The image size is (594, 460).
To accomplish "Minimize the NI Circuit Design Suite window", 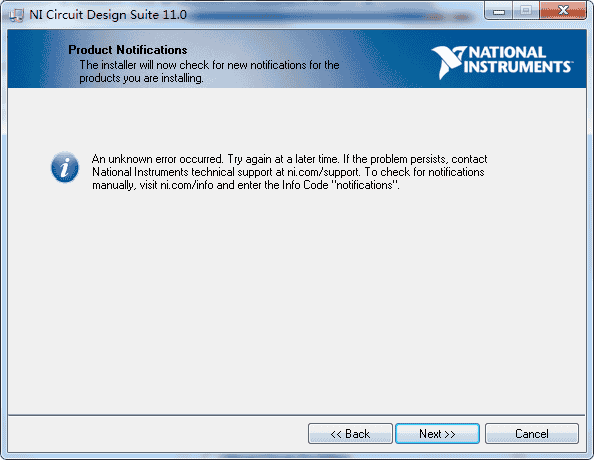I will pos(499,11).
